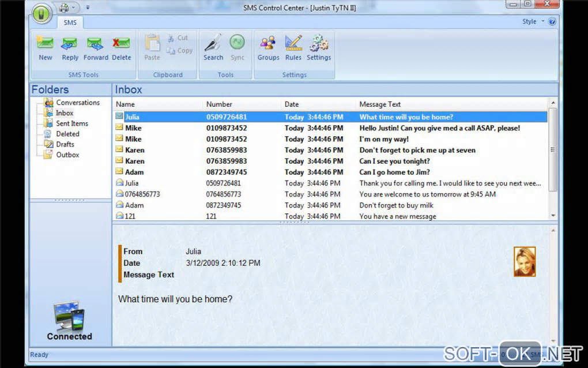Select message from 0764856773 about tomorrow at 9:45 AM

[x=330, y=194]
